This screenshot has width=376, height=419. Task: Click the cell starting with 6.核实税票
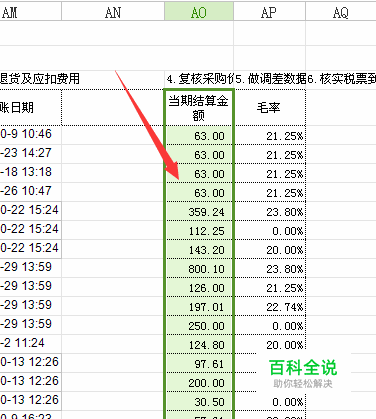coord(341,79)
